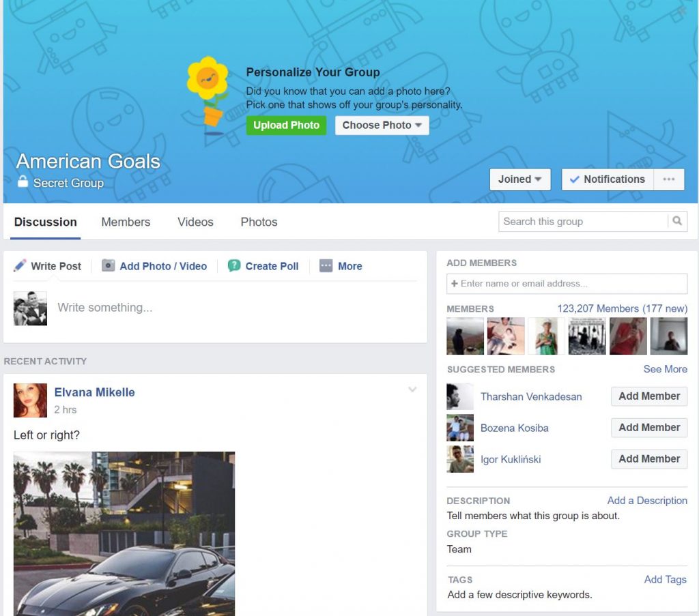The height and width of the screenshot is (616, 699).
Task: Open the Photos tab
Action: tap(259, 222)
